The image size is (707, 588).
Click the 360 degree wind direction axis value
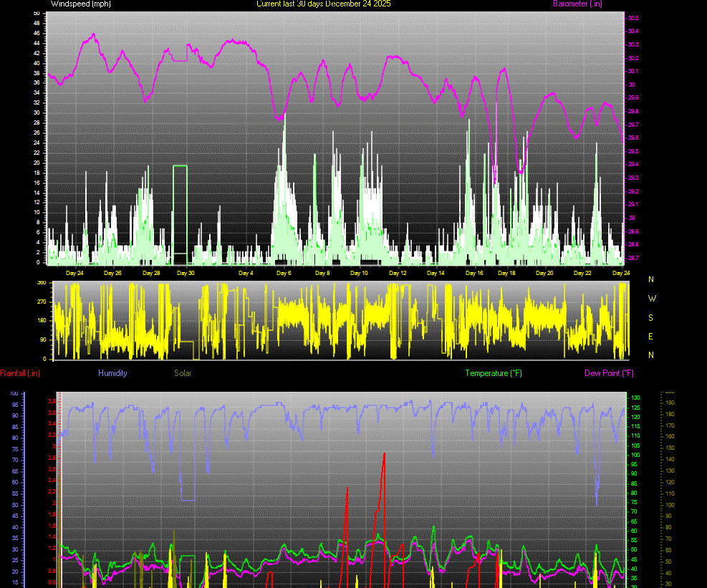pyautogui.click(x=42, y=283)
